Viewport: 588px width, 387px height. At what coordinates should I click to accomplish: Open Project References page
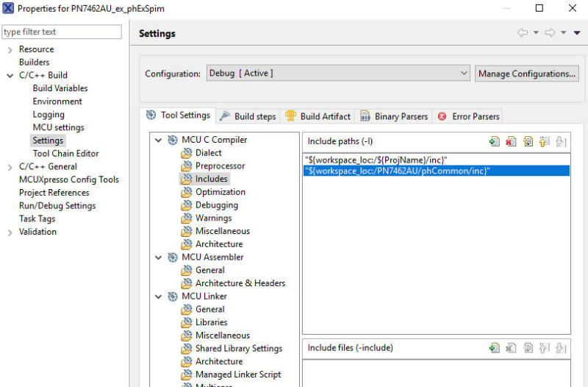pyautogui.click(x=54, y=193)
